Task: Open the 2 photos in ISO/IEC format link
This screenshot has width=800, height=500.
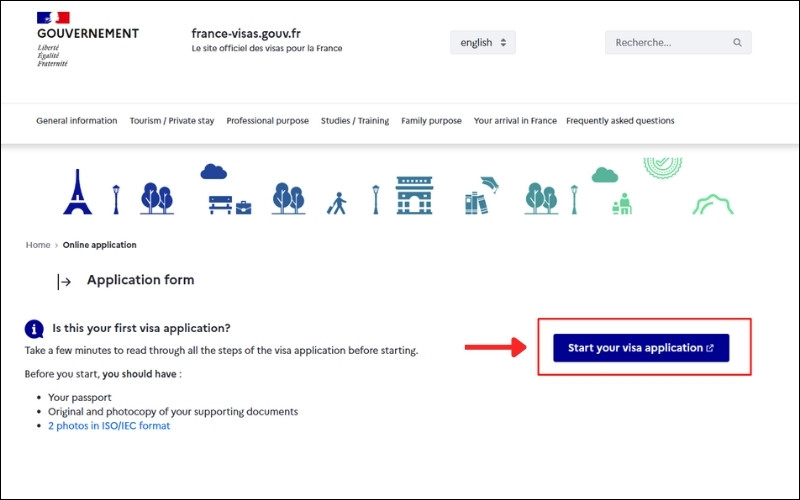Action: [109, 426]
